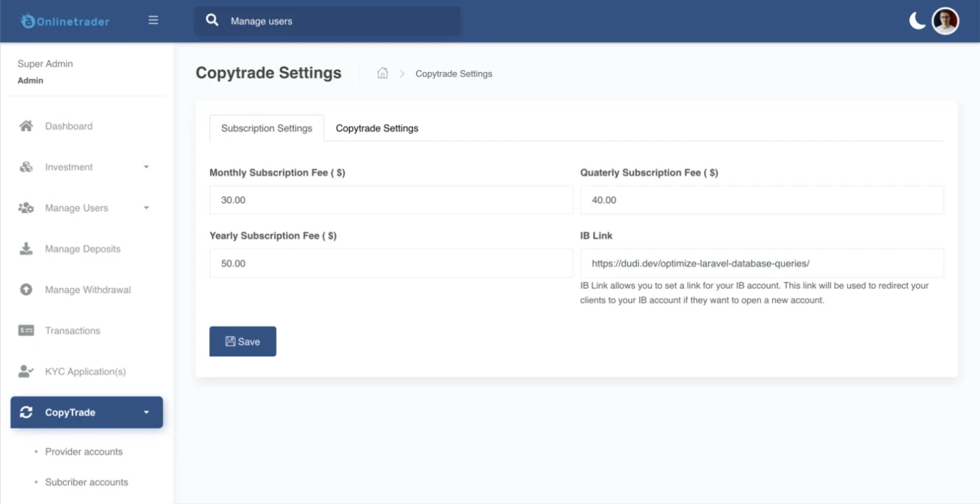Open the user profile avatar
The image size is (980, 504).
pos(945,21)
